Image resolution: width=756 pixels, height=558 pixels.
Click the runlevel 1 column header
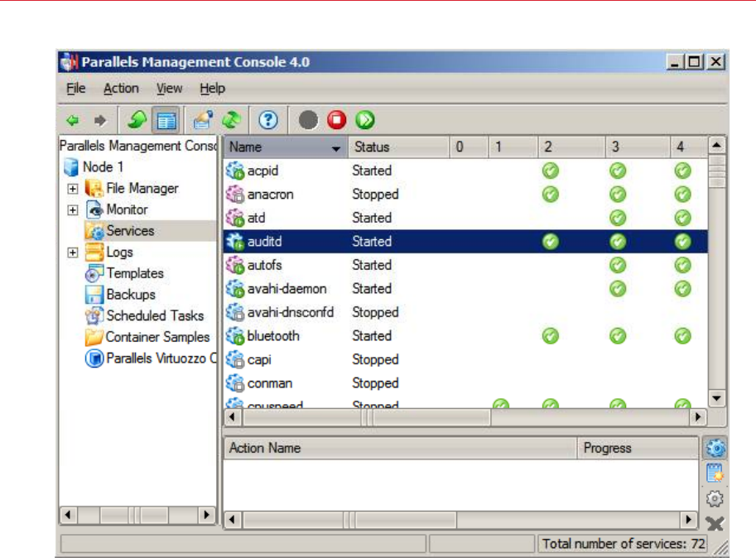513,147
